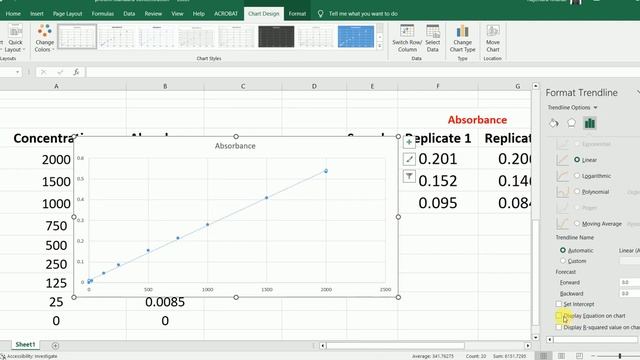Select the Effects pentagon tab
Viewport: 640px width, 360px height.
[571, 123]
